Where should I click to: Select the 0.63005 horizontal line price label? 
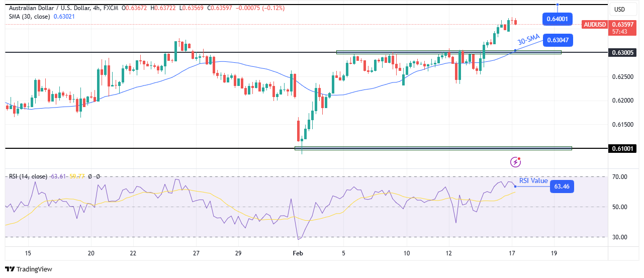point(622,52)
